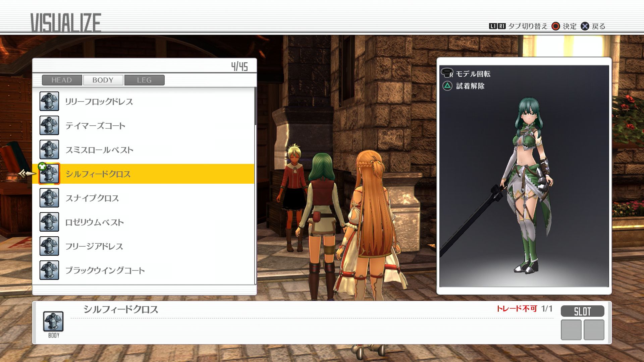
Task: Click armor icon beside スナイプクロス
Action: coord(49,198)
